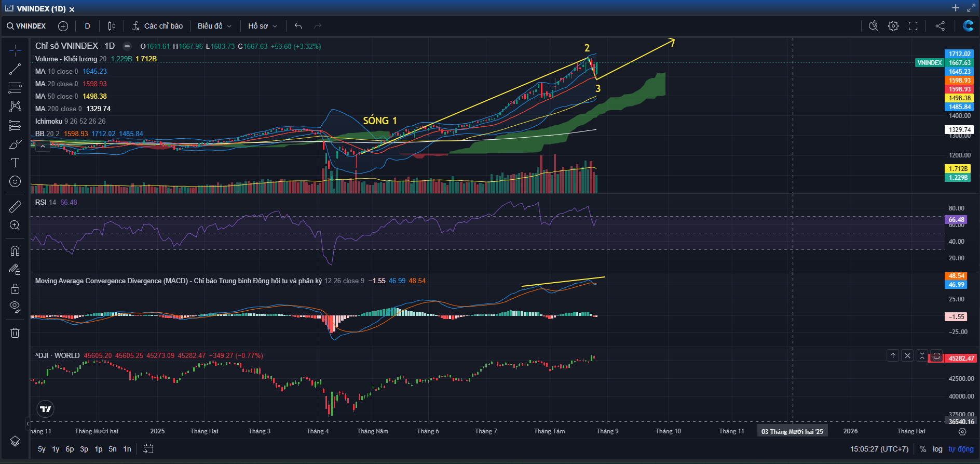The height and width of the screenshot is (464, 980).
Task: Select the VNINDEX (1D) chart tab
Action: (x=41, y=9)
